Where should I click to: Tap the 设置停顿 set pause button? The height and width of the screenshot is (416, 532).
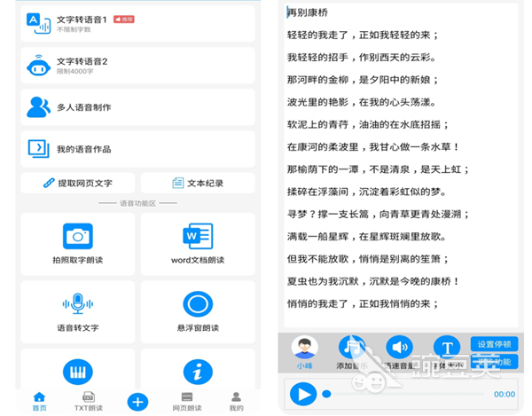tap(495, 344)
